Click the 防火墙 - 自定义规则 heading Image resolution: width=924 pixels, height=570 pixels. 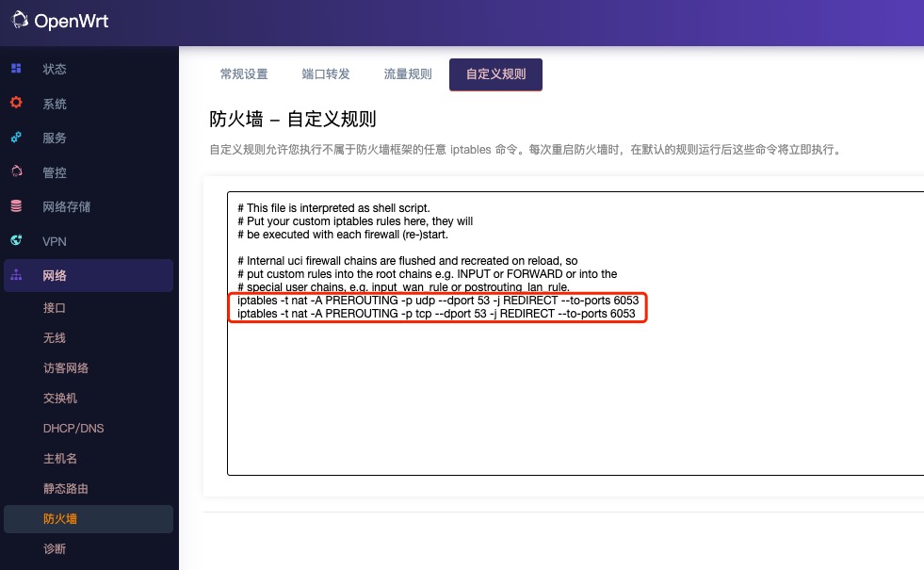coord(293,119)
